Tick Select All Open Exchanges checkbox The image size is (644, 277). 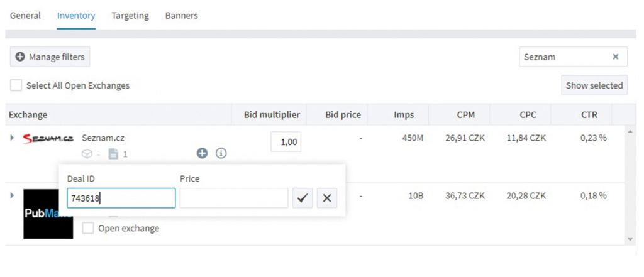(x=16, y=85)
